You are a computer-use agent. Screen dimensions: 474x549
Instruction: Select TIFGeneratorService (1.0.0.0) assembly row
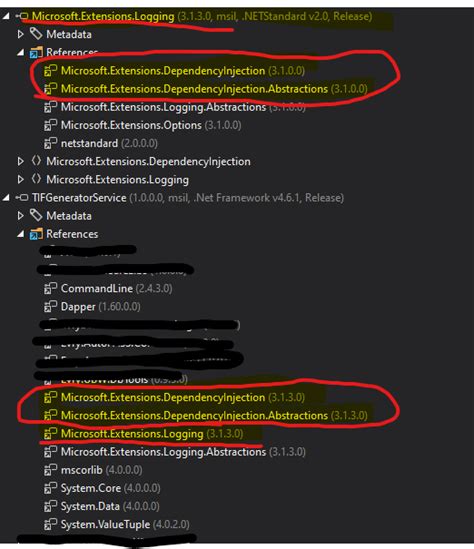tap(188, 198)
